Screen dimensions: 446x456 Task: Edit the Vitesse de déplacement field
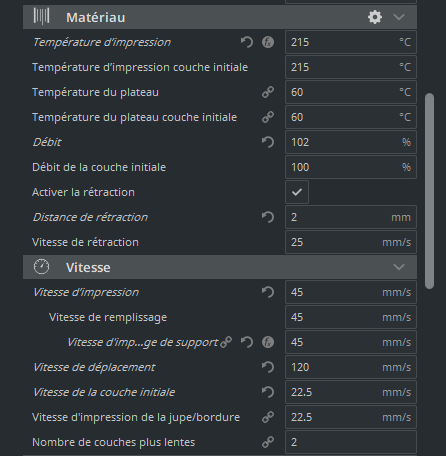[x=351, y=367]
